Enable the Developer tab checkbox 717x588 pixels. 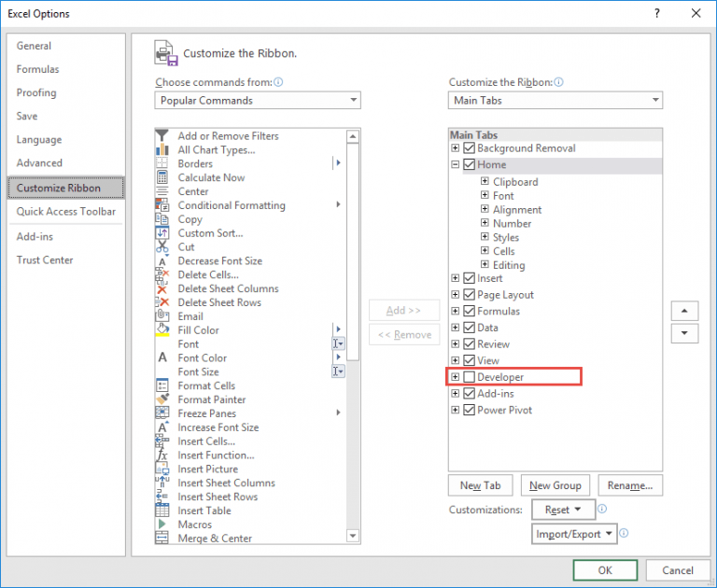coord(469,377)
